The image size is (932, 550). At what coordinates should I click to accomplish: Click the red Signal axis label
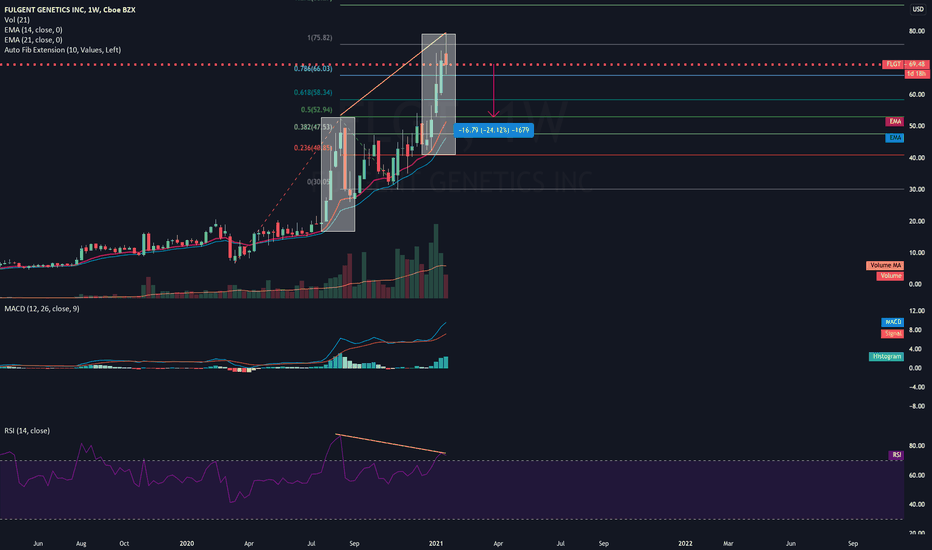(893, 334)
